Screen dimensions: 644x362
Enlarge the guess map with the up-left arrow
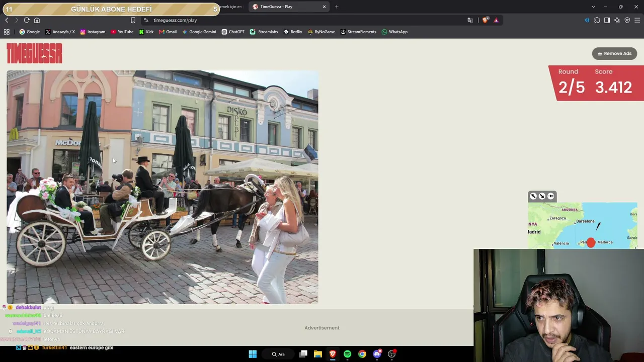click(533, 196)
